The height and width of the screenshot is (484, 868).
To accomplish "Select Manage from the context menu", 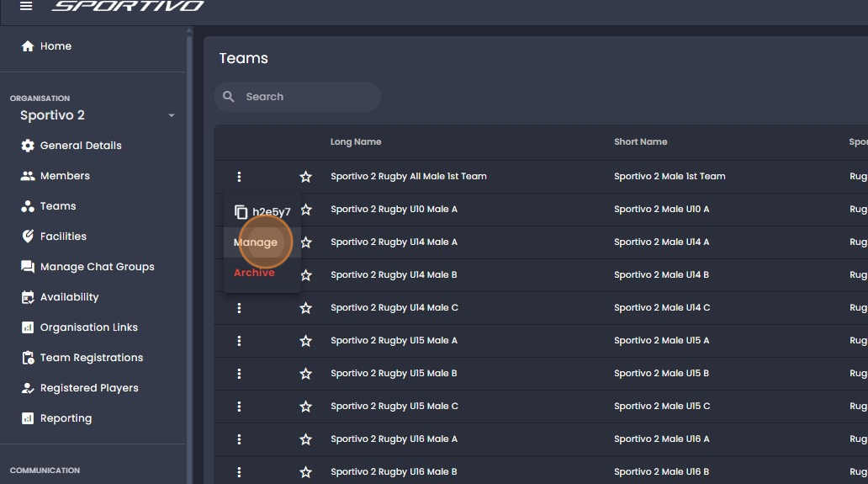I will point(262,242).
